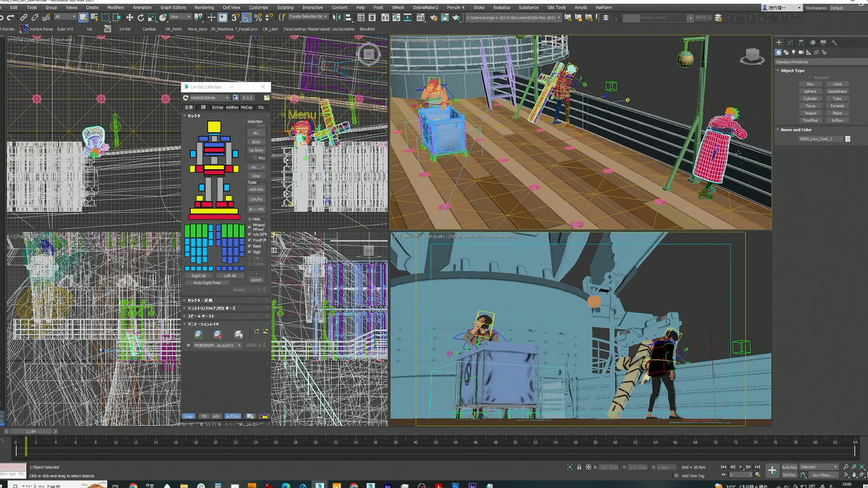Screen dimensions: 868x488
Task: Click the object color swatch beside VASH_Low_Coat_1
Action: (x=848, y=139)
